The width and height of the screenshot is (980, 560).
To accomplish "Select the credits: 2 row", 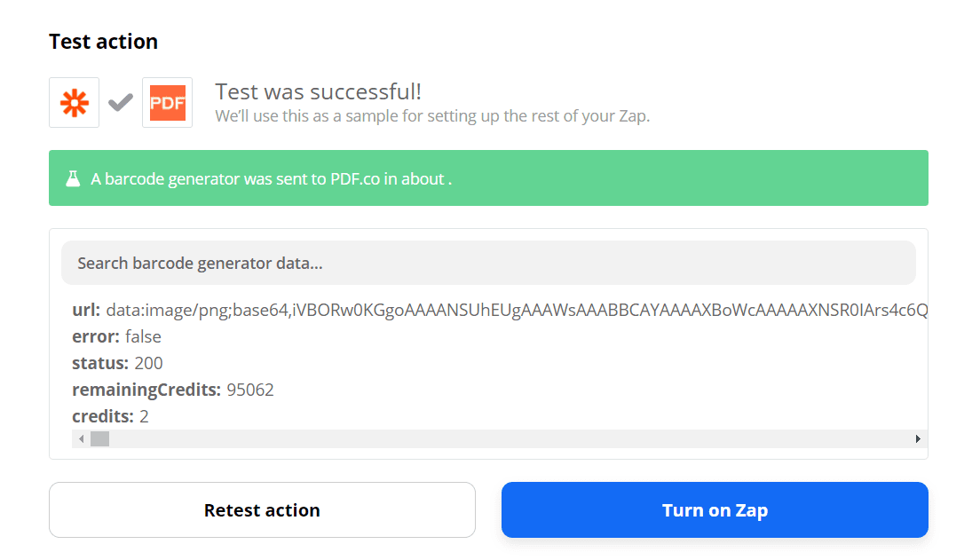I will 110,416.
